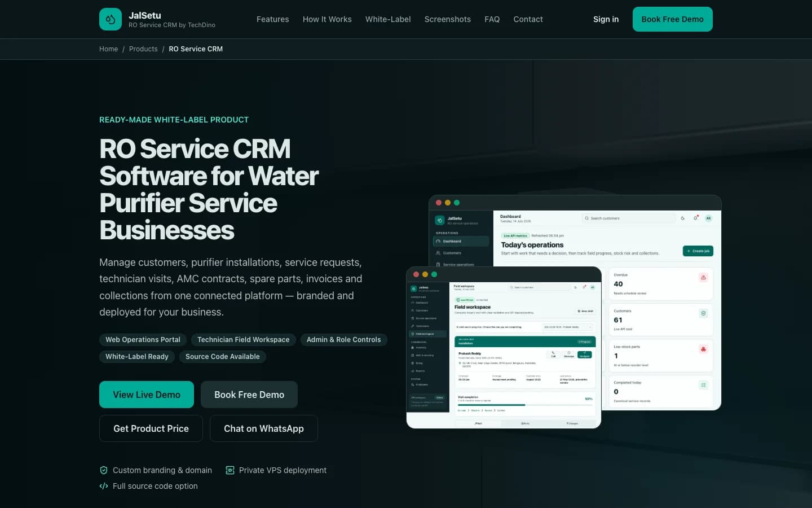Open the White-Label nav item

tap(388, 19)
